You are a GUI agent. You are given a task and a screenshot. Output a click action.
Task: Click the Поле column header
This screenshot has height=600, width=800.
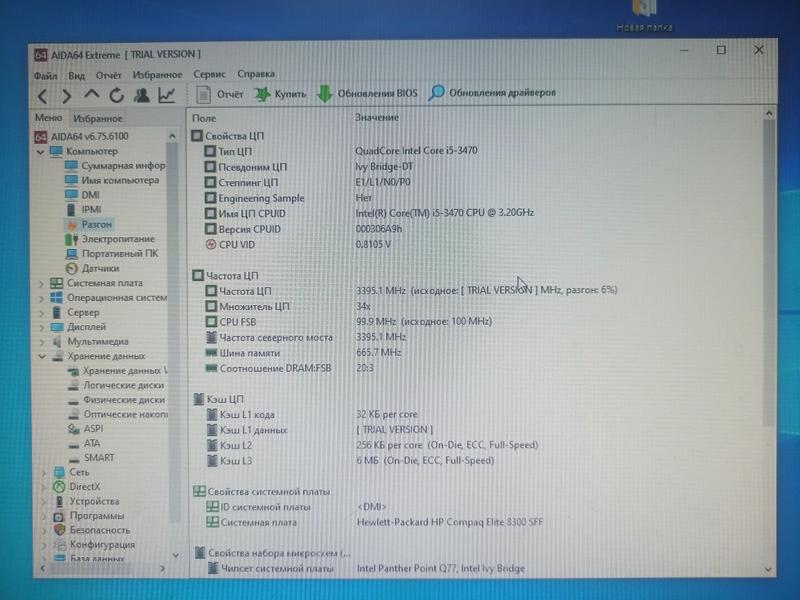point(204,118)
